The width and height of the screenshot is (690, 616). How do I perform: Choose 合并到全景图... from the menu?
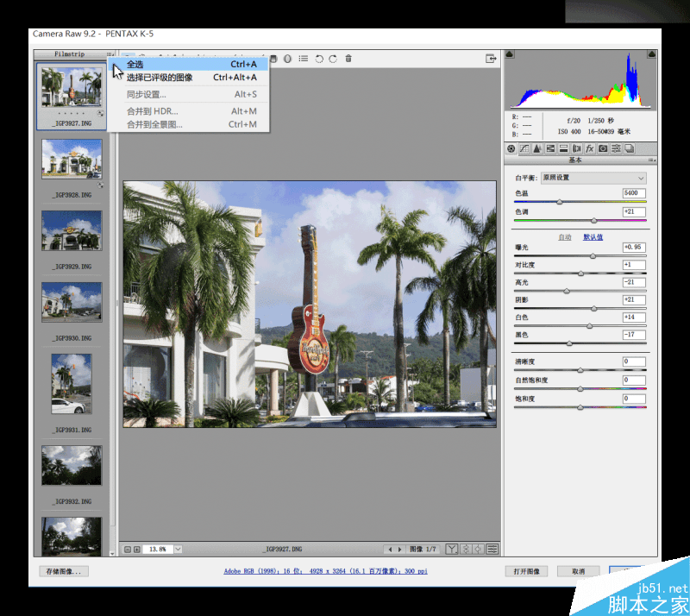(189, 124)
